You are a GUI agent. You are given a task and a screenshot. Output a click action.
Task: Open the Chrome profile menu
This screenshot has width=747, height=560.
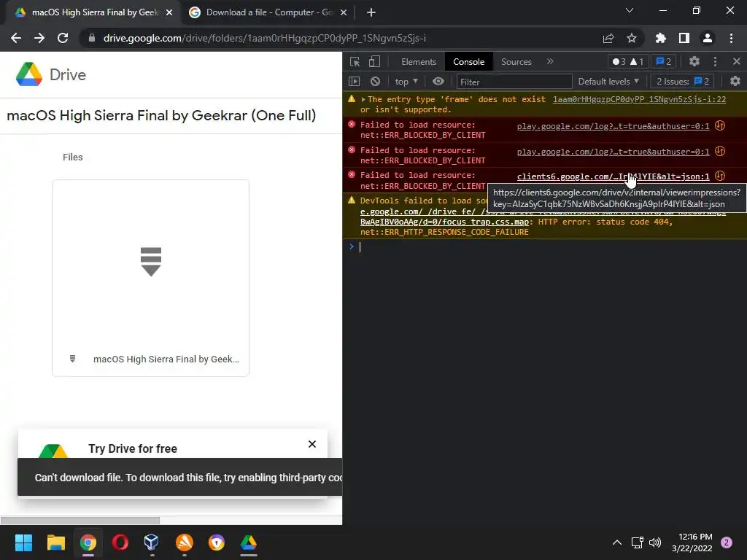pos(708,38)
